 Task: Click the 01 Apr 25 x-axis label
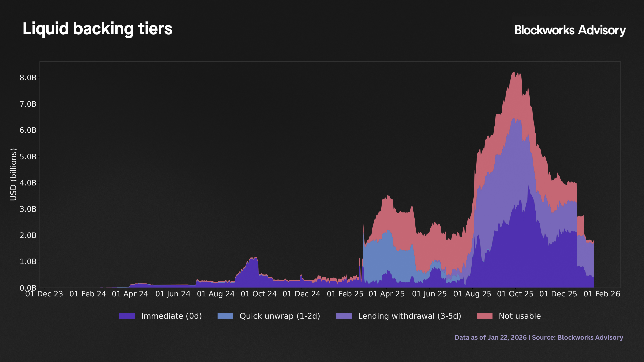click(386, 294)
